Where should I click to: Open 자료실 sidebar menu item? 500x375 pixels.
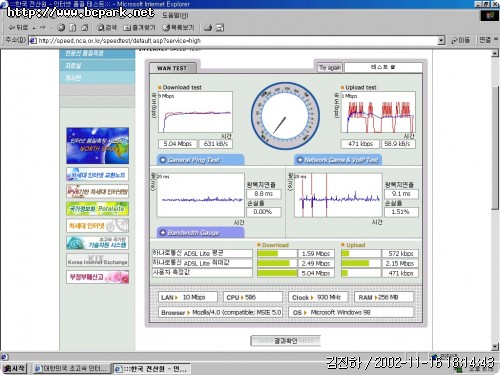pos(97,65)
